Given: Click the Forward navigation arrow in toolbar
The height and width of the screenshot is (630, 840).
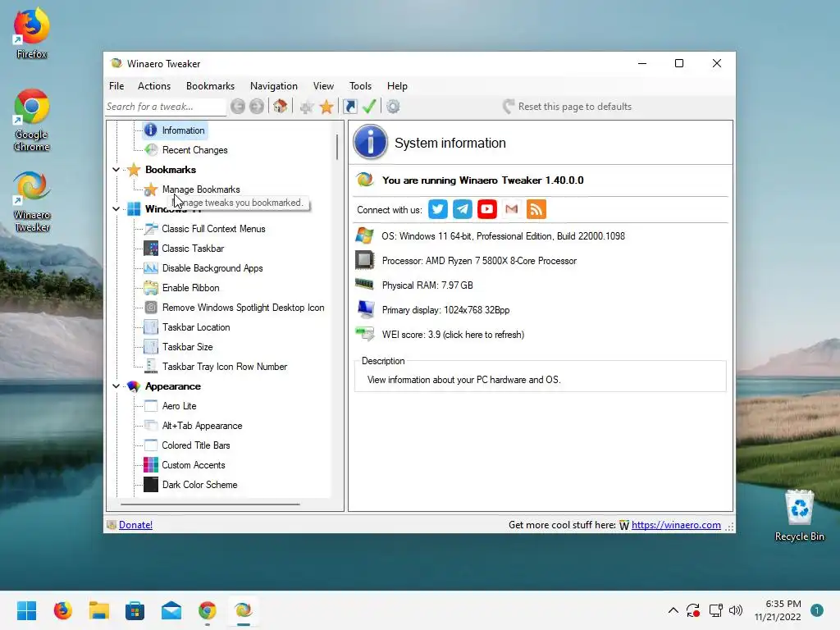Looking at the screenshot, I should pyautogui.click(x=257, y=107).
